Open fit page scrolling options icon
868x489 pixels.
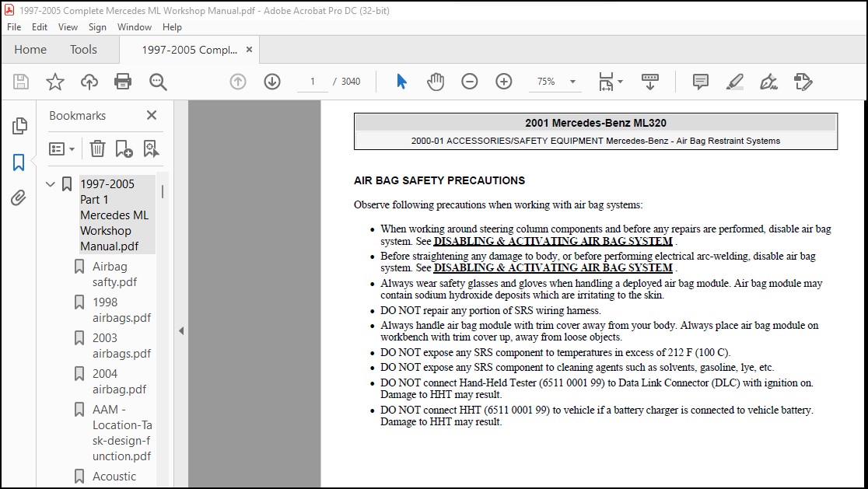click(610, 82)
